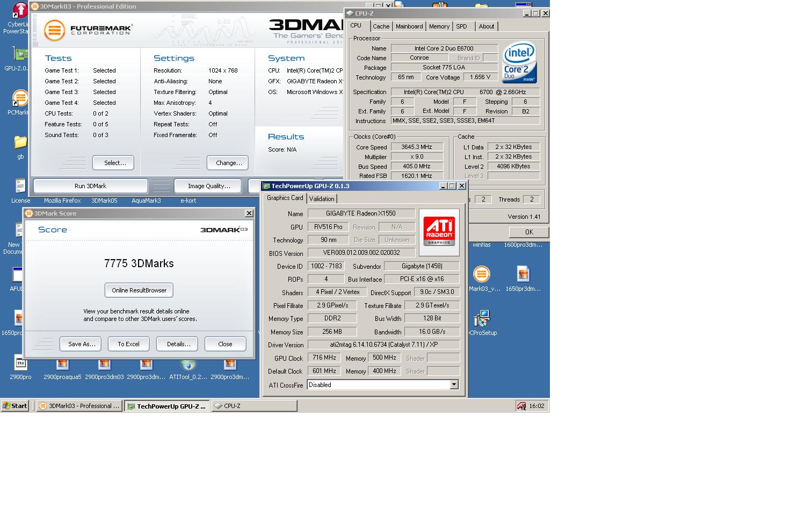This screenshot has height=508, width=812.
Task: Click the Intel Core 2 Duo logo in CPU-Z
Action: click(x=519, y=62)
